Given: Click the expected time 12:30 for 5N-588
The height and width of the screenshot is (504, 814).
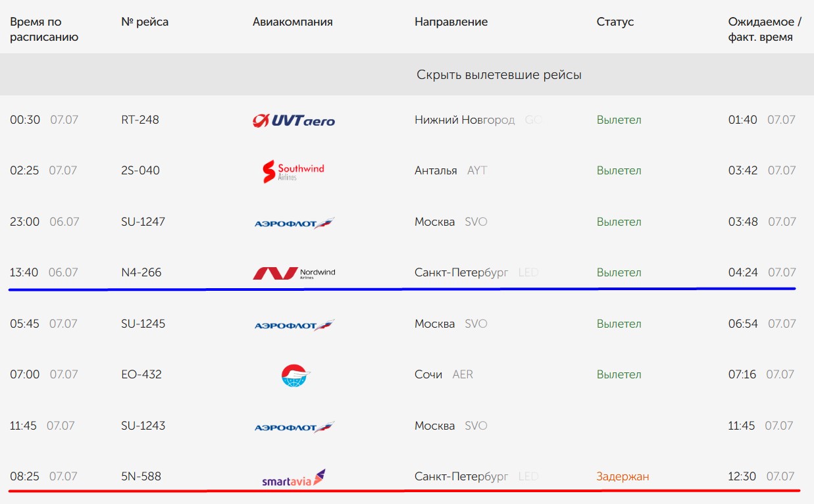Looking at the screenshot, I should [x=742, y=476].
